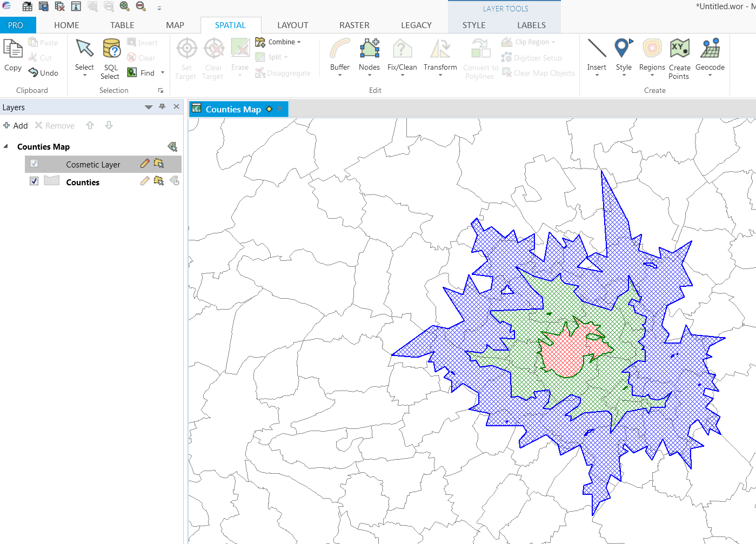
Task: Pin the Layers panel
Action: (162, 107)
